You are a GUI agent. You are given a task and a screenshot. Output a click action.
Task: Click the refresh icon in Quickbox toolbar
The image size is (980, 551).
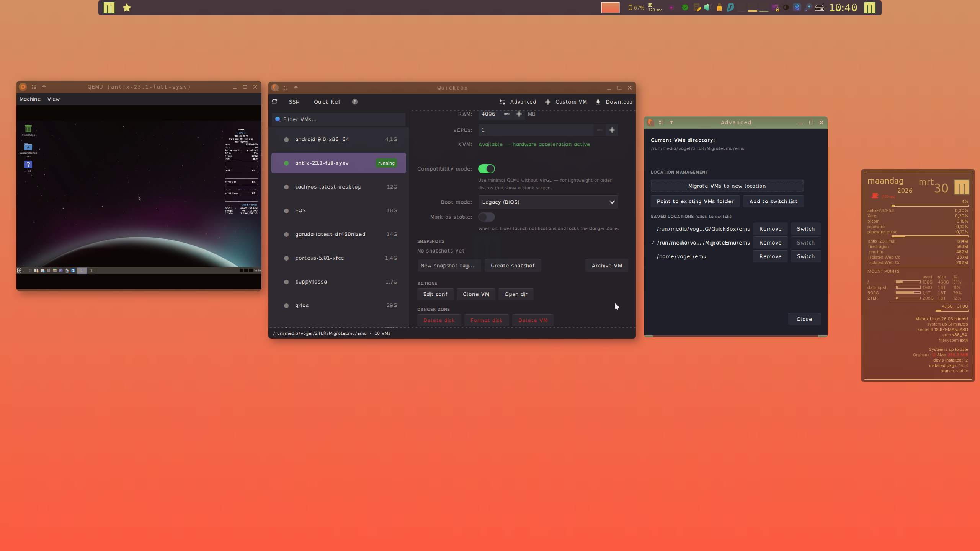(x=274, y=102)
